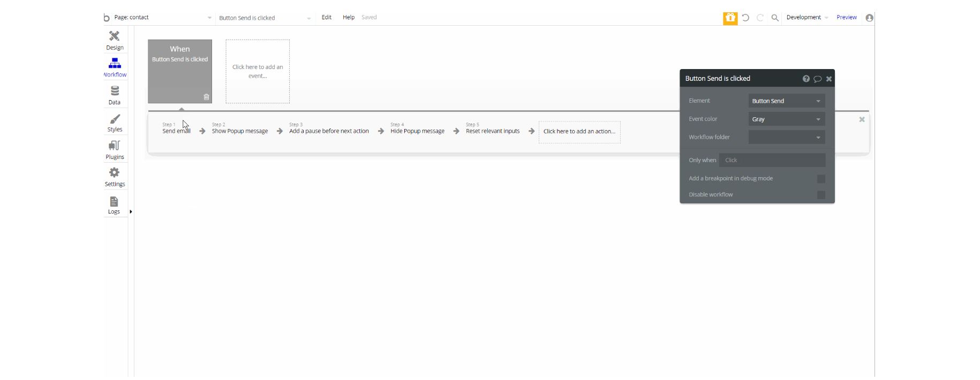Enable Add a breakpoint in debug mode
Screen dimensions: 980x380
pyautogui.click(x=821, y=179)
